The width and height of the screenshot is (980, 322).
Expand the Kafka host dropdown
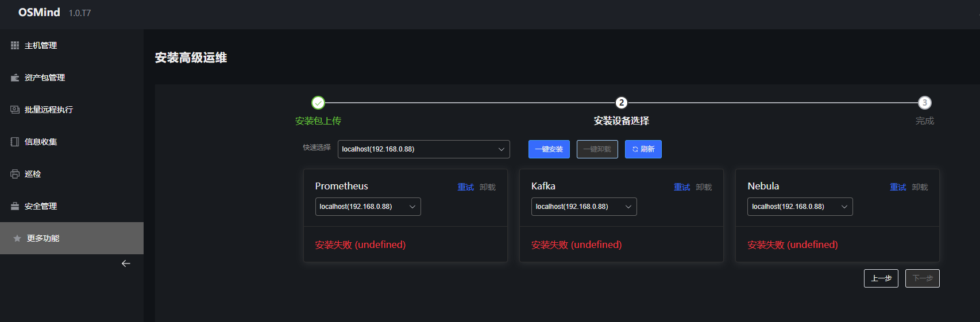point(584,207)
